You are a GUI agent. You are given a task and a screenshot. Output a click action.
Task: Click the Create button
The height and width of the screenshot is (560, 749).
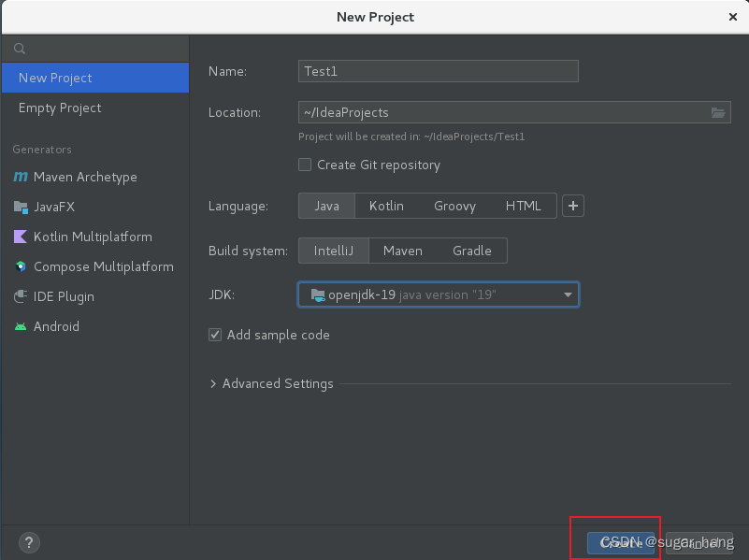tap(621, 543)
